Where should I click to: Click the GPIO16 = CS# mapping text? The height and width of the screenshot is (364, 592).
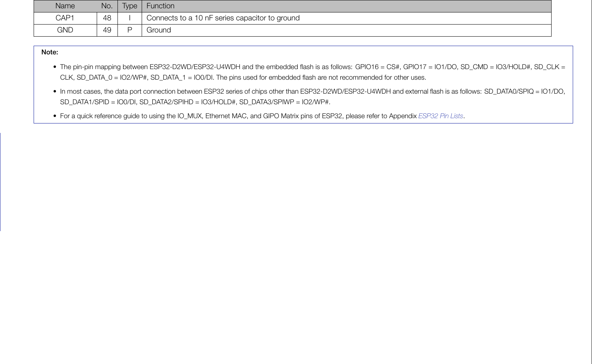377,67
